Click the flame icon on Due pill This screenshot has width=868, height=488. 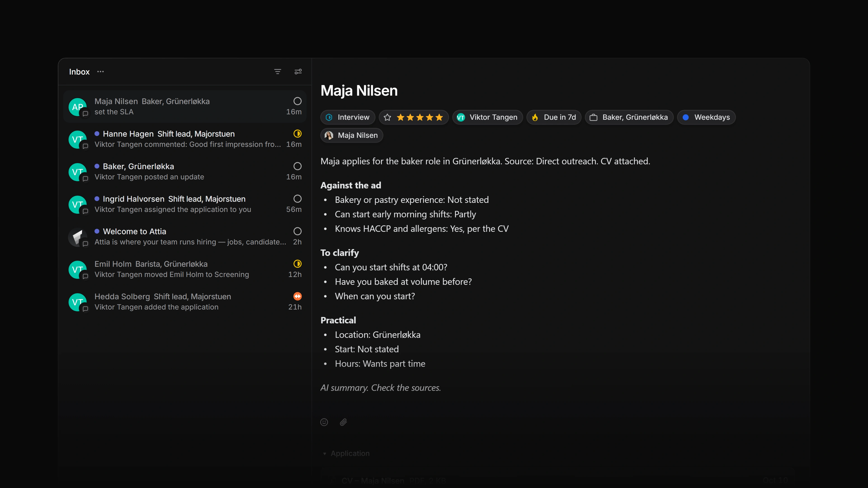(535, 117)
